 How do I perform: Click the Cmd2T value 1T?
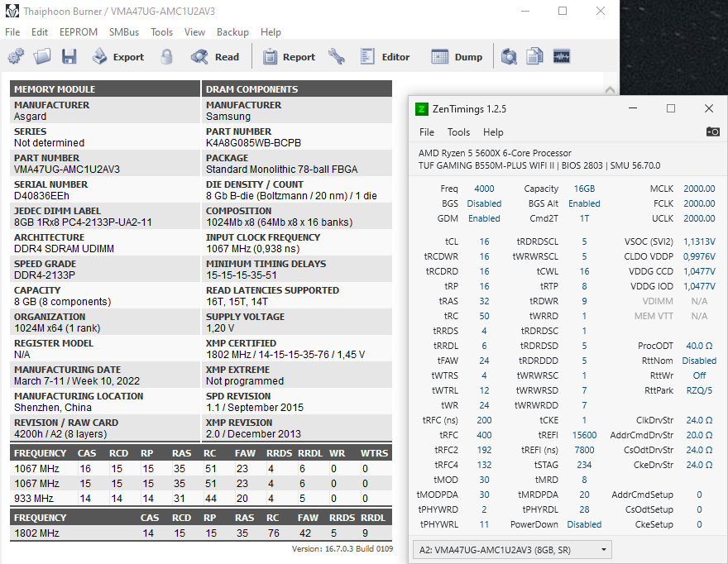[585, 218]
